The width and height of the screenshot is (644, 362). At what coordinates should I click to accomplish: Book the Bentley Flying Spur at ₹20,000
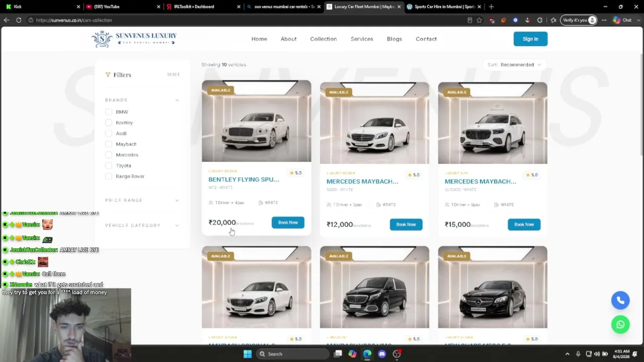pos(288,222)
